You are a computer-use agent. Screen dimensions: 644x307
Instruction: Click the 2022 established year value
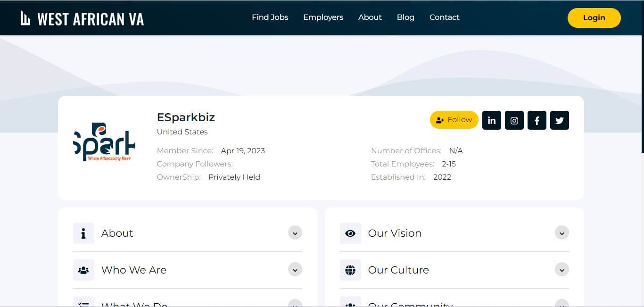(442, 177)
